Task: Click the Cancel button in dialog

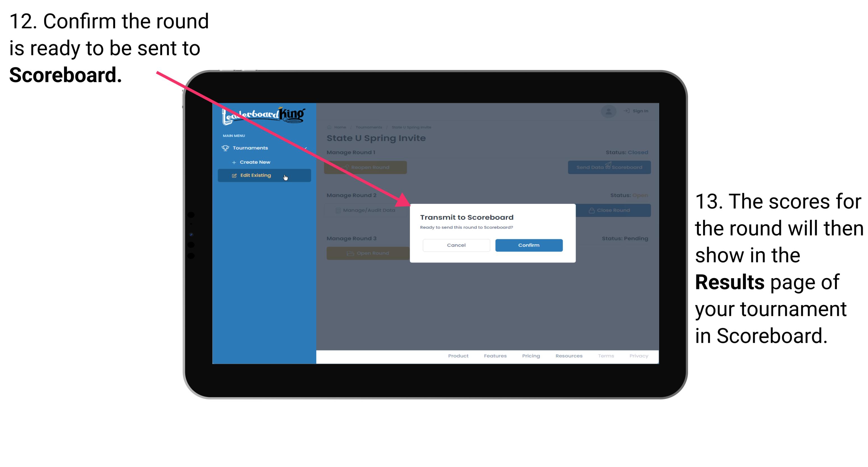Action: (x=456, y=245)
